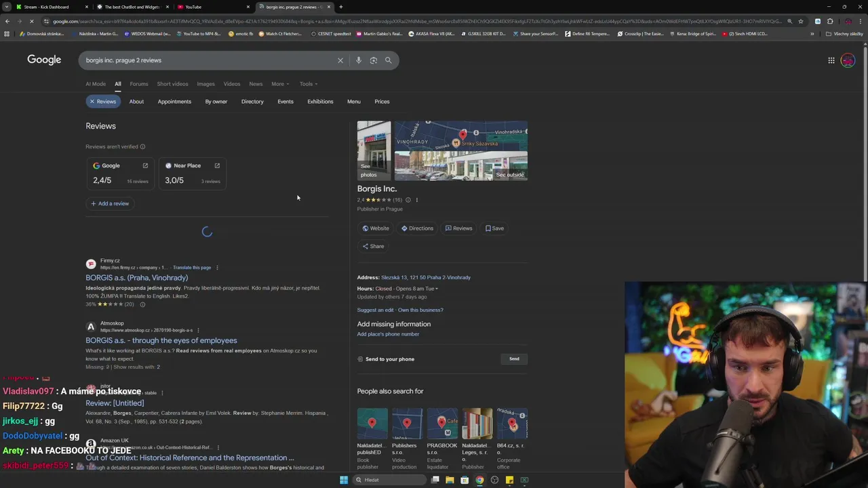Switch to AI Mode tab
The image size is (868, 488).
(x=96, y=84)
